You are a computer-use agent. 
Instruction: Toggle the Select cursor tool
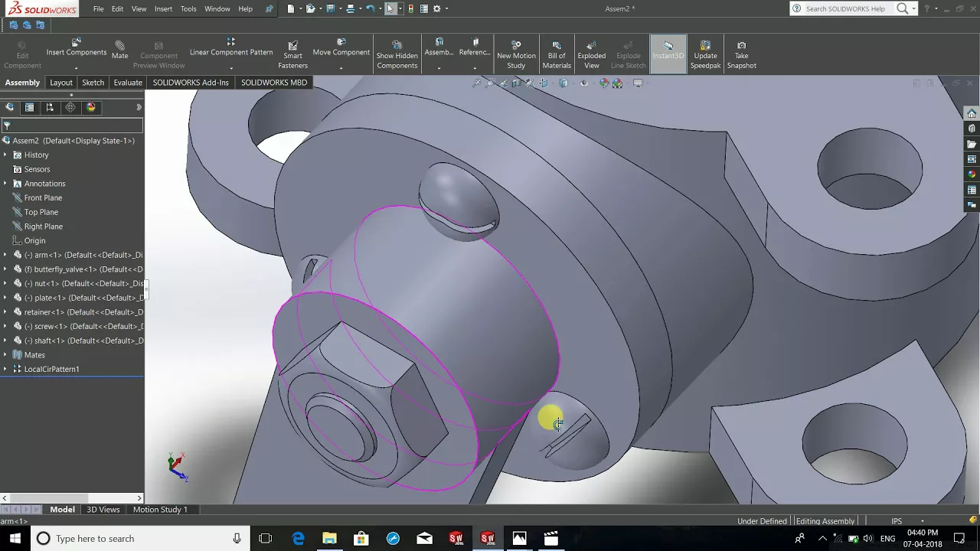[x=390, y=8]
